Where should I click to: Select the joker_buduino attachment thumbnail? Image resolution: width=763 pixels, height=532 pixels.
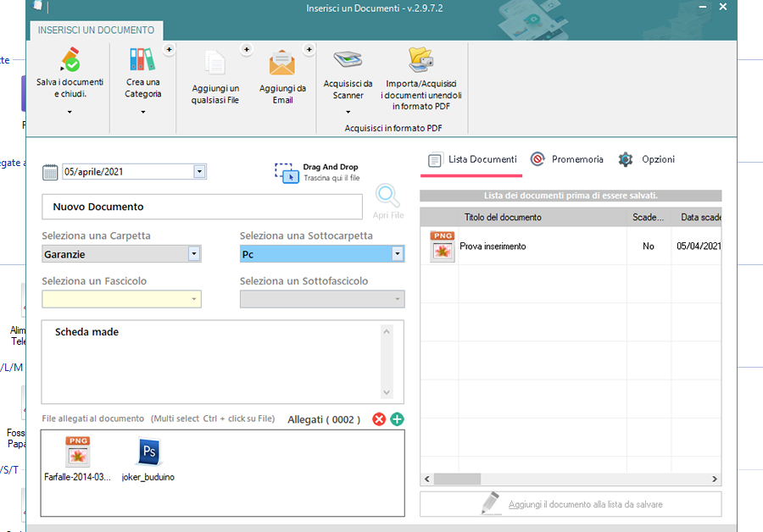[x=148, y=453]
